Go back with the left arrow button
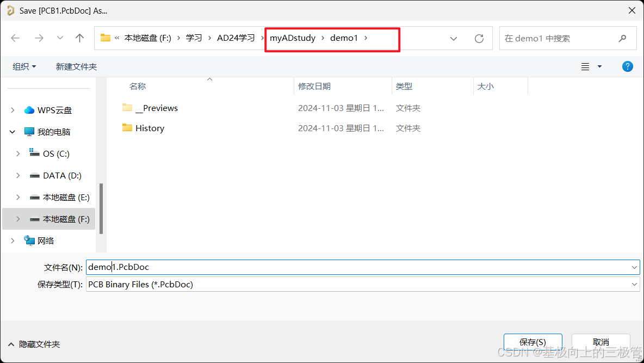644x363 pixels. click(x=15, y=38)
